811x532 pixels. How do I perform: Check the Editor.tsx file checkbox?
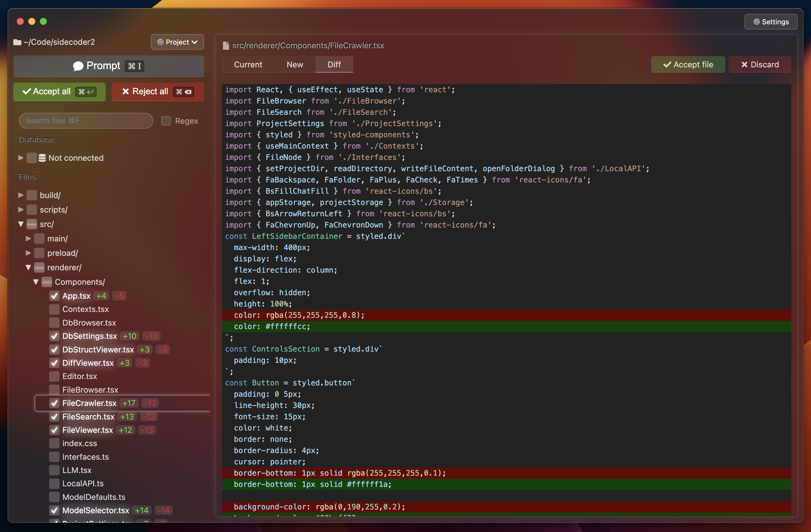pyautogui.click(x=54, y=376)
